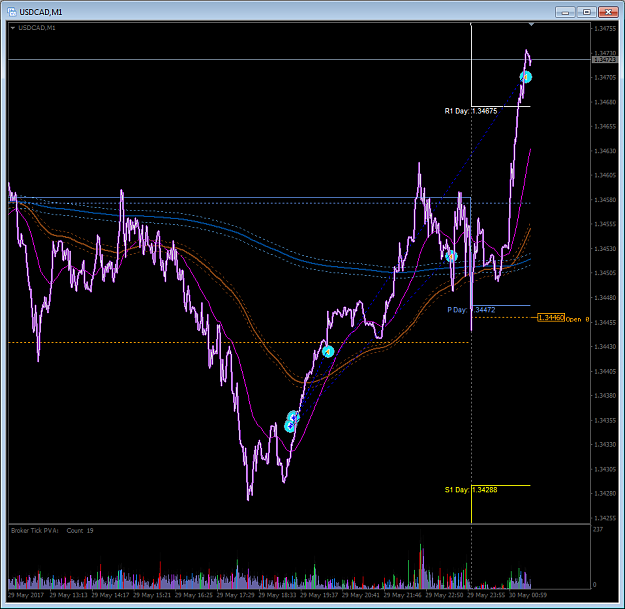Click the '29 May 15:21' time axis label
Viewport: 625px width, 609px height.
152,595
